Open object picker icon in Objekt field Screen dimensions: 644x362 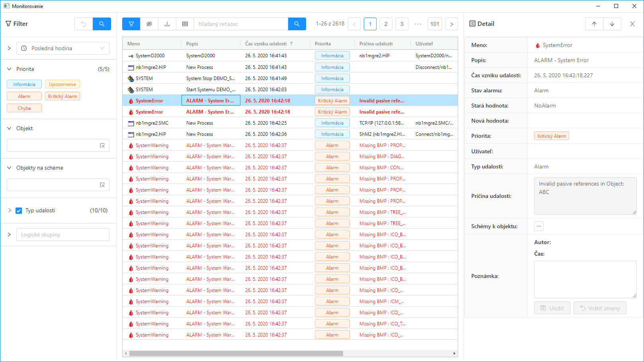[x=102, y=146]
